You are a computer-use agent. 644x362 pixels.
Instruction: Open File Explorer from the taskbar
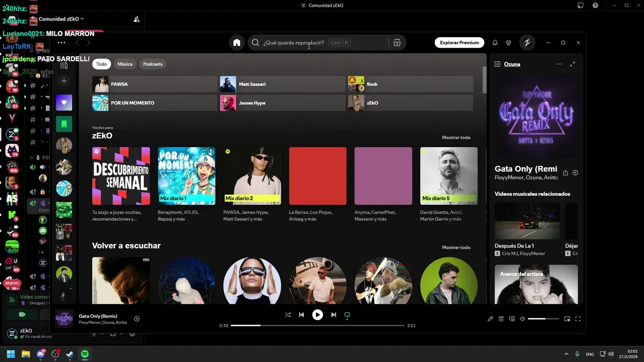(26, 354)
